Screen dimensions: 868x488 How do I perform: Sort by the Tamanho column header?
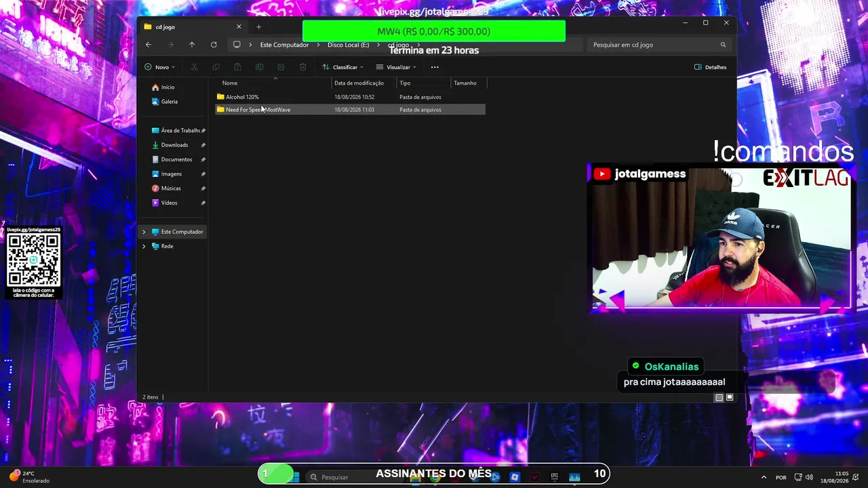[x=469, y=83]
